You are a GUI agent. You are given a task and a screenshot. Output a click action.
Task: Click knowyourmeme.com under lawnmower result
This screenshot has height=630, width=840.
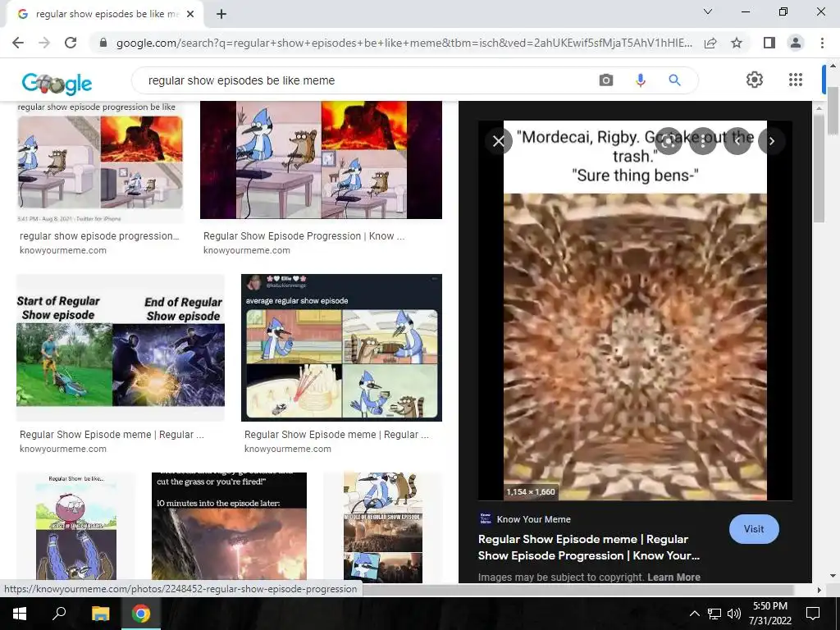coord(62,449)
